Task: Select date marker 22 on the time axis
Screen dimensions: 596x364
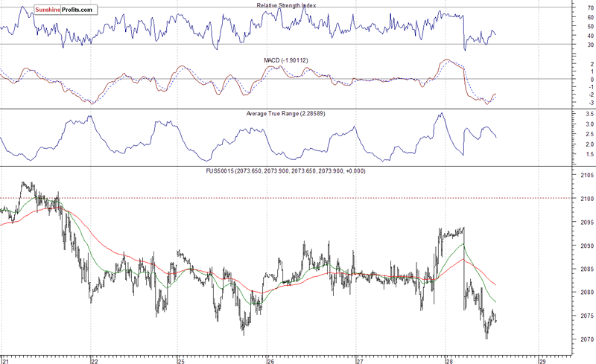Action: (93, 361)
